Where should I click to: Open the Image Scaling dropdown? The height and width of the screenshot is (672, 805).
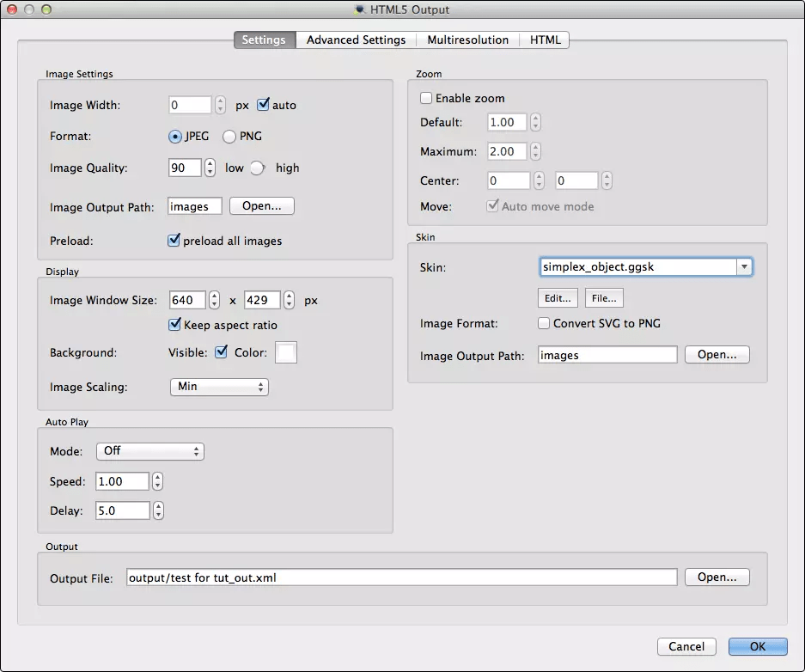(219, 387)
